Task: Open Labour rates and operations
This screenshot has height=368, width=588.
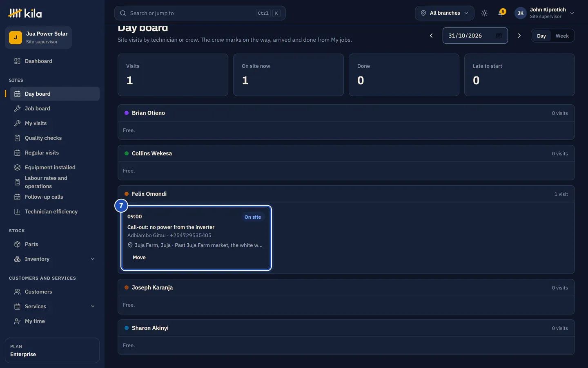Action: tap(55, 182)
